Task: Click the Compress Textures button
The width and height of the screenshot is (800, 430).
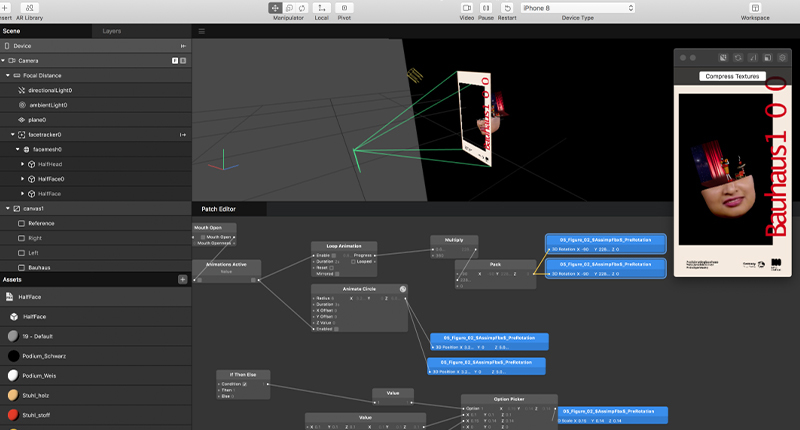Action: pos(732,76)
